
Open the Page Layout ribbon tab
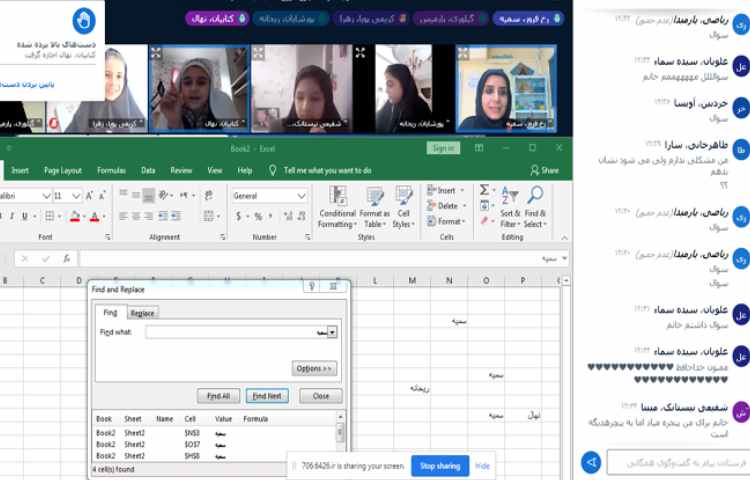63,170
